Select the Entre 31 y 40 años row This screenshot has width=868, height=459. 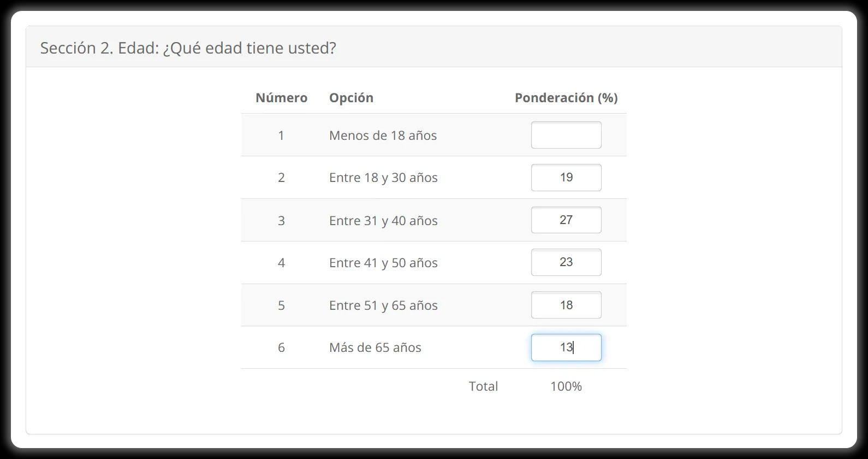tap(383, 220)
